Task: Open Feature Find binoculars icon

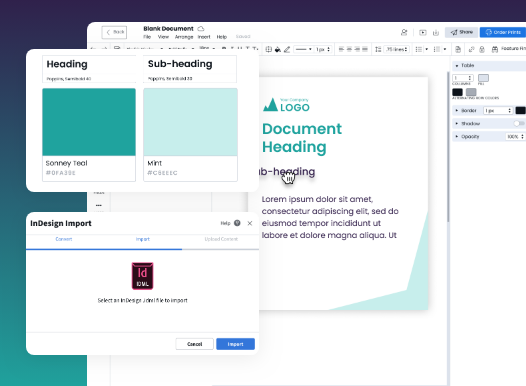Action: [x=495, y=49]
